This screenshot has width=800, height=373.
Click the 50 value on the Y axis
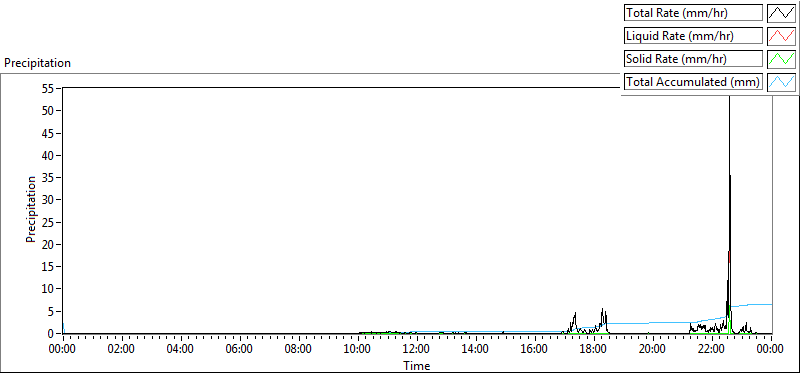tap(49, 111)
